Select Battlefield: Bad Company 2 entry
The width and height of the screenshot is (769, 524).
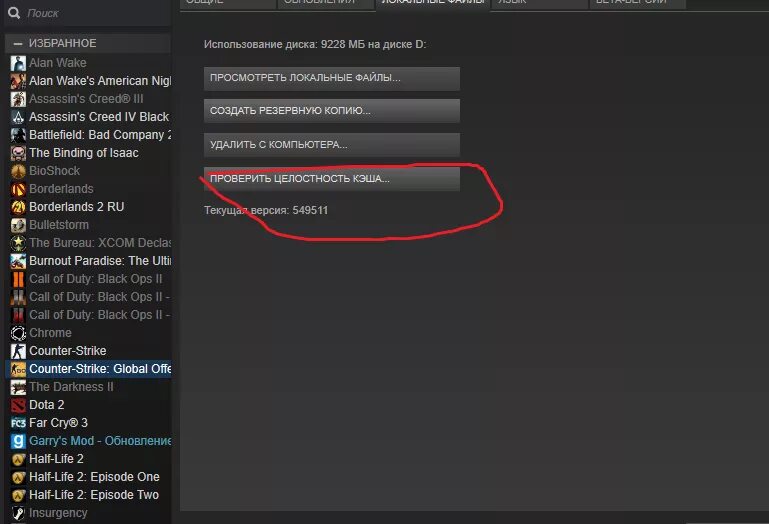pos(90,135)
